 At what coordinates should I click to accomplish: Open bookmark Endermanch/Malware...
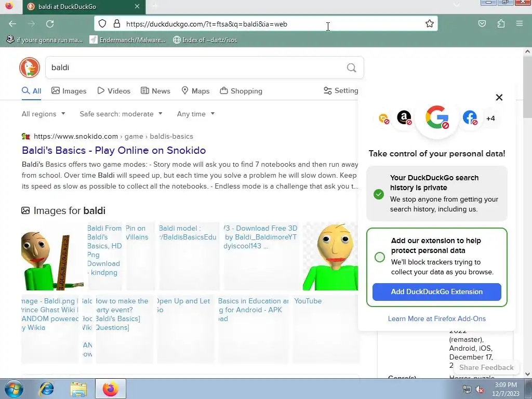[x=128, y=39]
